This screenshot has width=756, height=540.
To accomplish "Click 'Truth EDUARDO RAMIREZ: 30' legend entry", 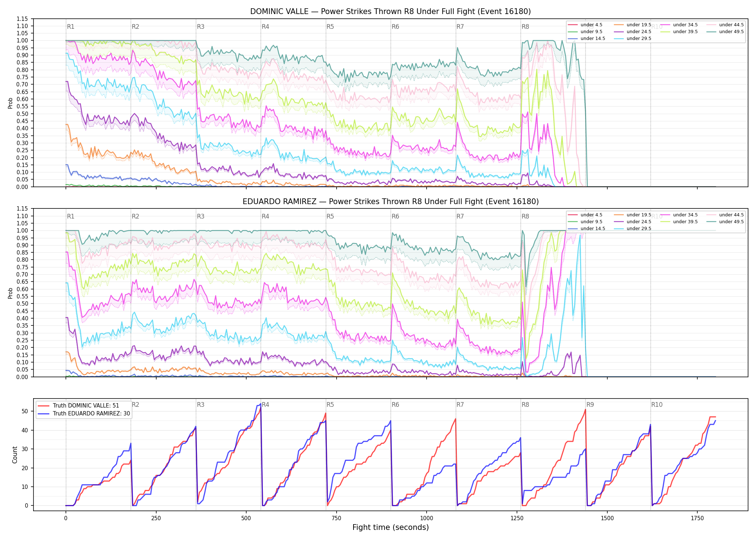I will click(x=84, y=414).
